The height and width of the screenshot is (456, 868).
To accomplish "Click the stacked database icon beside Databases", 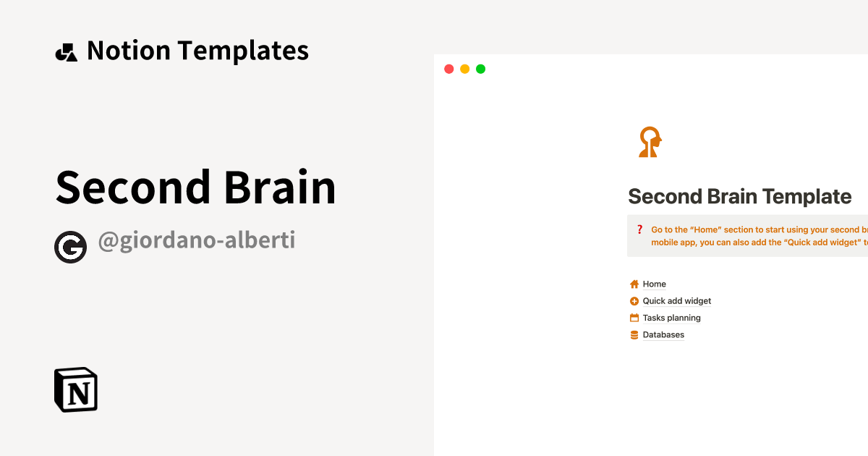I will point(633,334).
